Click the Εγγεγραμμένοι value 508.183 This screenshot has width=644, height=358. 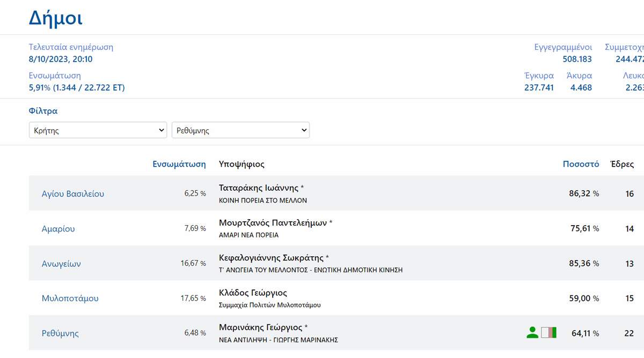[x=577, y=59]
